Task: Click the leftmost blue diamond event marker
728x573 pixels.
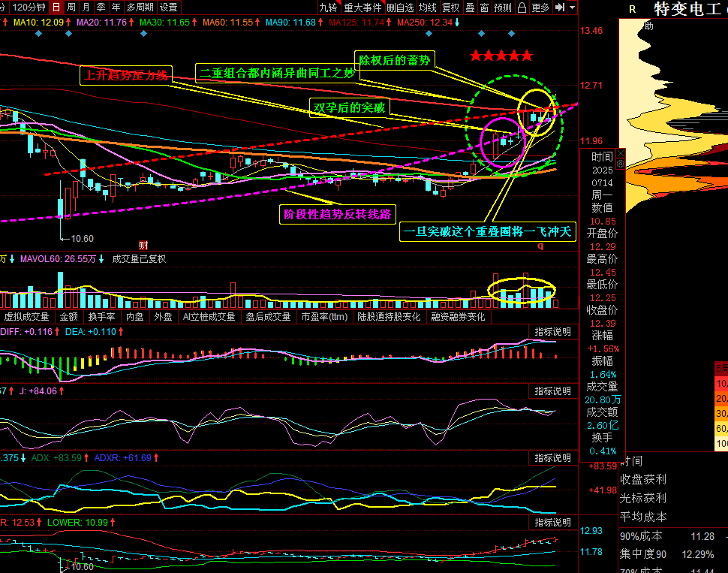Action: [x=38, y=34]
